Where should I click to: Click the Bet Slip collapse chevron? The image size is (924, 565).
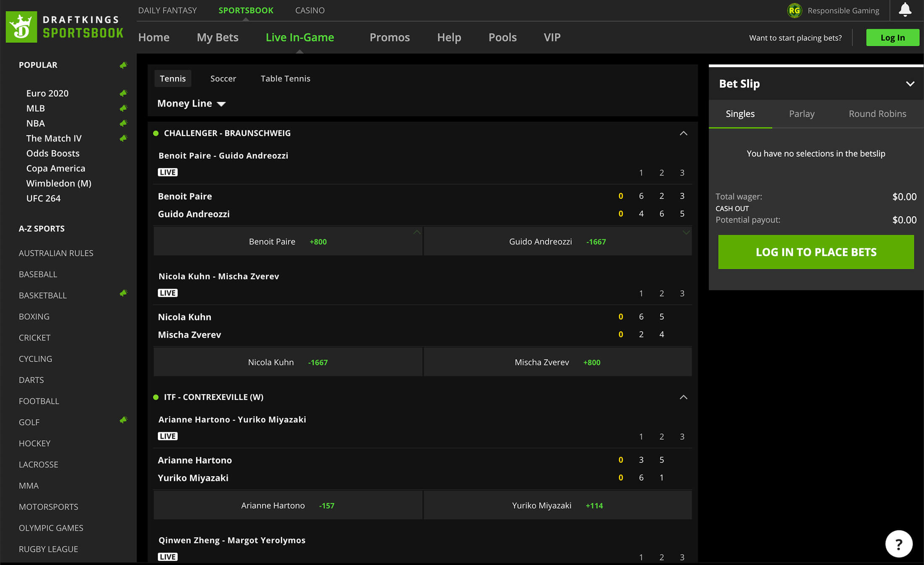tap(910, 83)
